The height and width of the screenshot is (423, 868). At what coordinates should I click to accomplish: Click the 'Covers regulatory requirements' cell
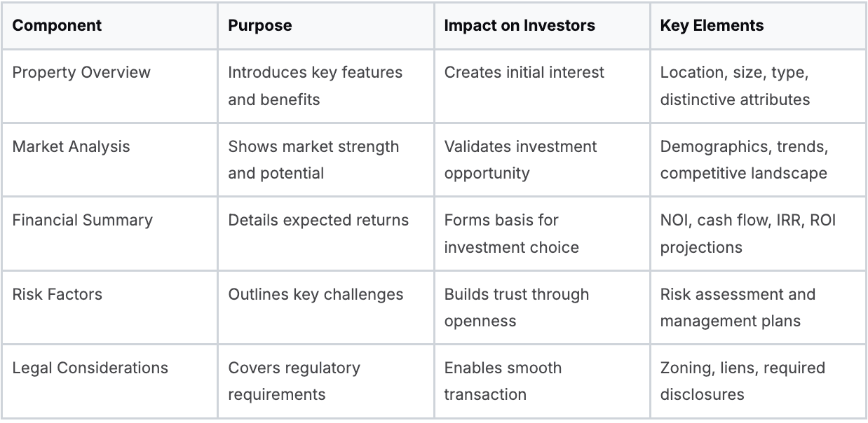tap(294, 381)
